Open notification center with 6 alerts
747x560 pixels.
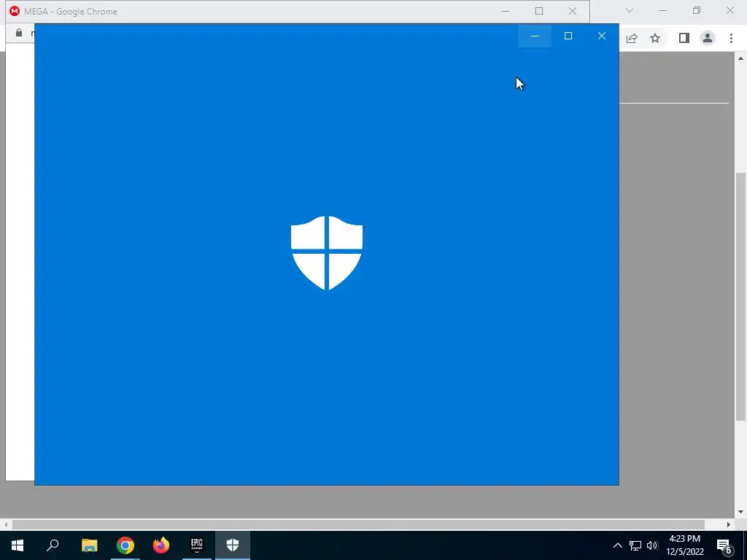(724, 545)
